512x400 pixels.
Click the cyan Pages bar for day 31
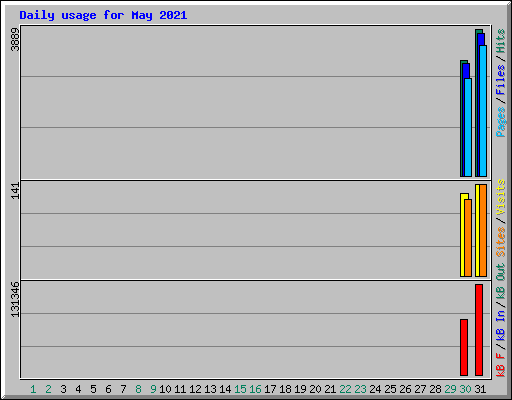pyautogui.click(x=483, y=111)
